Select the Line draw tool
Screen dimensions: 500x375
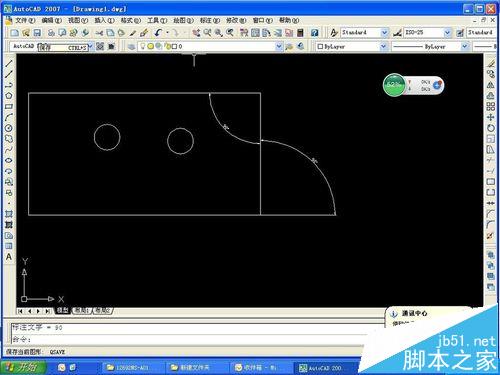(x=9, y=64)
